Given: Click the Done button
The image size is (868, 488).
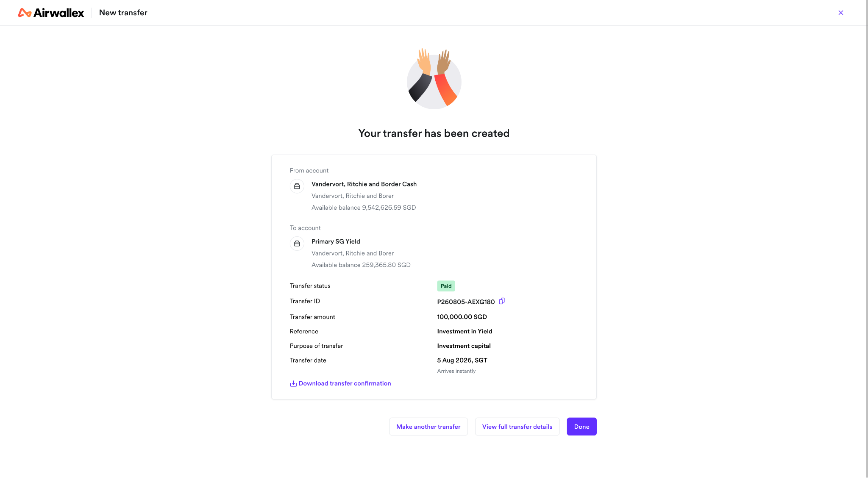Looking at the screenshot, I should tap(582, 427).
